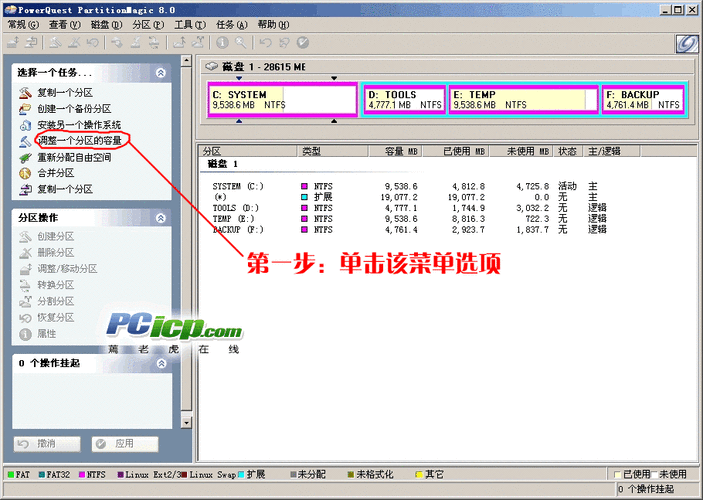The width and height of the screenshot is (703, 500).
Task: Click the Apply changes checkmark toolbar icon
Action: tap(303, 43)
